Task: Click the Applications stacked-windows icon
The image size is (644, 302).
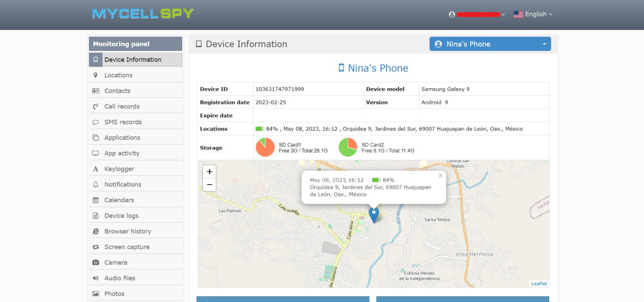Action: (x=96, y=138)
